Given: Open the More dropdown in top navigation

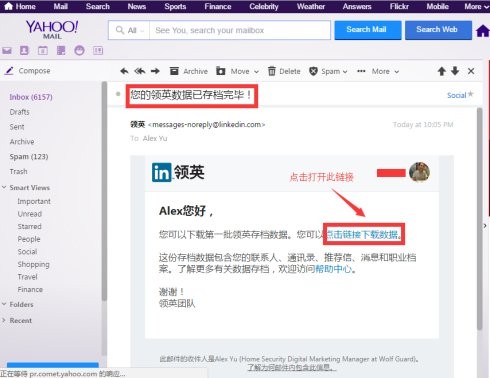Looking at the screenshot, I should pyautogui.click(x=477, y=6).
